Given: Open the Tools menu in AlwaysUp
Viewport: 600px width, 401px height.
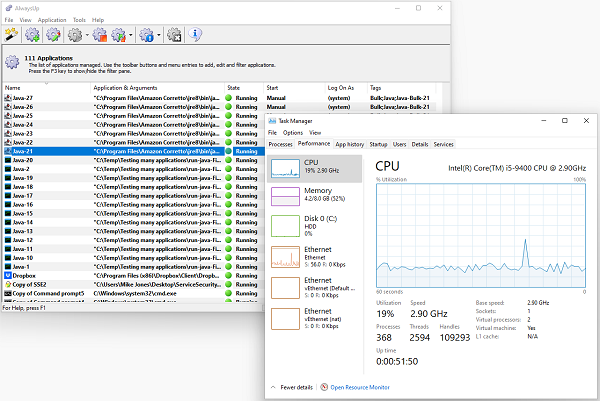Looking at the screenshot, I should tap(79, 19).
